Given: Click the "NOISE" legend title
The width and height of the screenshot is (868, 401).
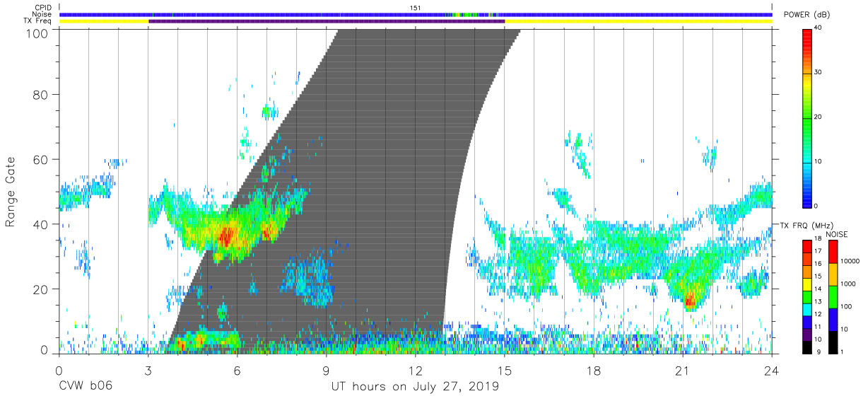Looking at the screenshot, I should point(836,234).
